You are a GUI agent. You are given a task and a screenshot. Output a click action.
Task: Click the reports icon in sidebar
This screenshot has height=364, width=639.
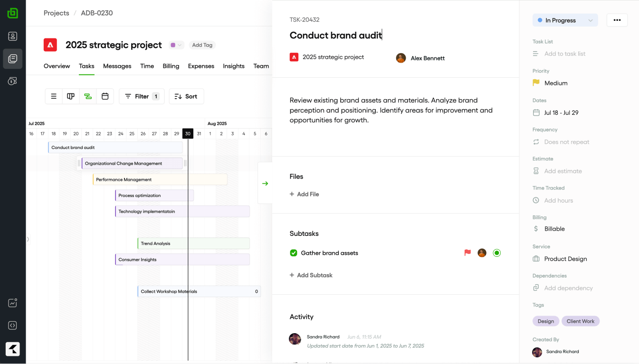pos(13,303)
